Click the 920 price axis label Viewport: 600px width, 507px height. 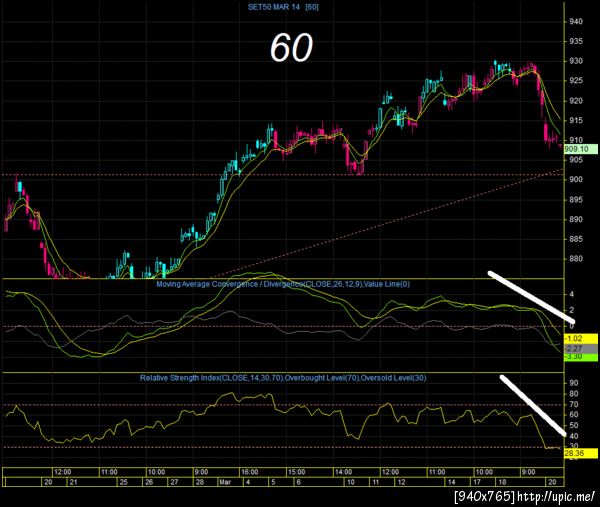pyautogui.click(x=576, y=101)
